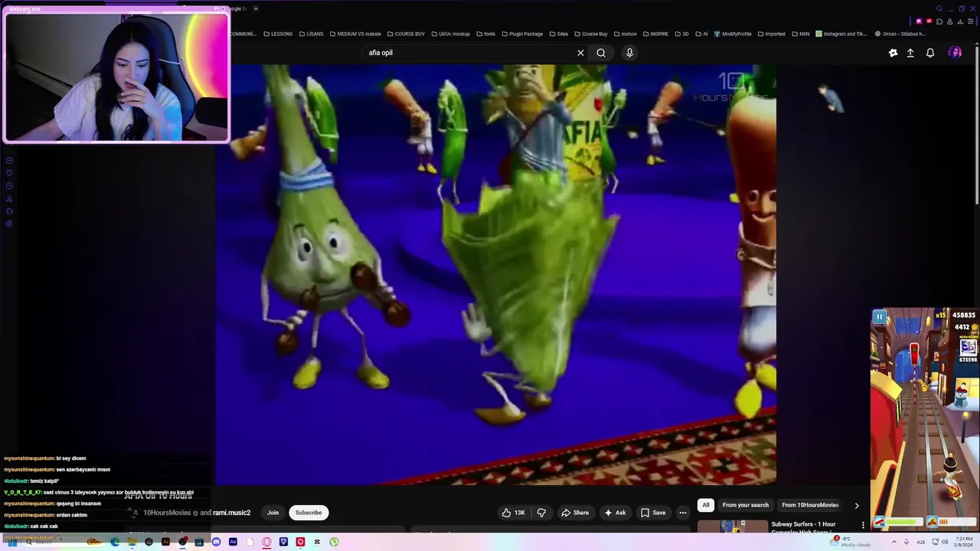
Task: Open a new browser tab with plus
Action: point(256,8)
